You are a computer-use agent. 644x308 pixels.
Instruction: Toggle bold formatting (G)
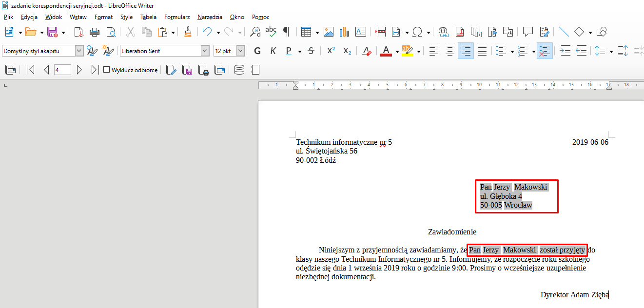(258, 51)
